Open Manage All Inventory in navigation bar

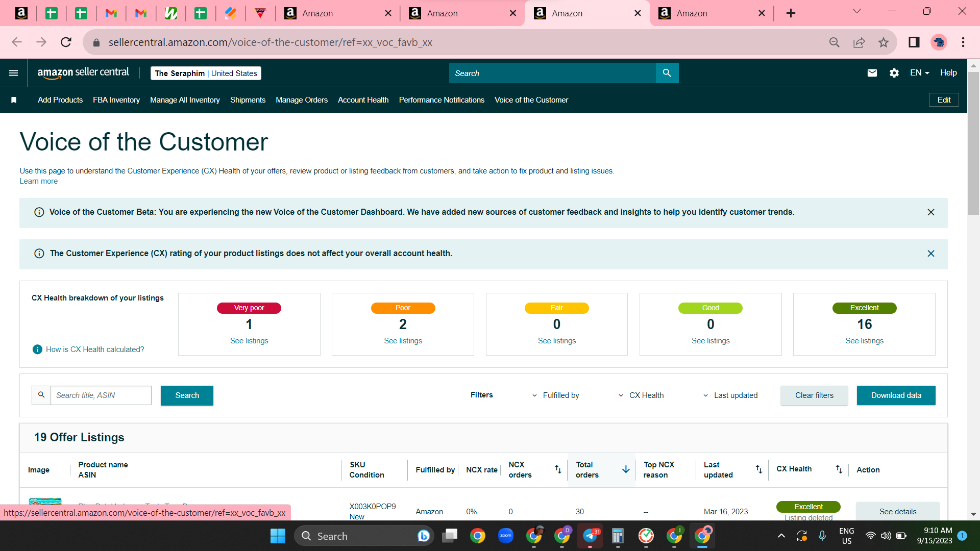pos(185,100)
